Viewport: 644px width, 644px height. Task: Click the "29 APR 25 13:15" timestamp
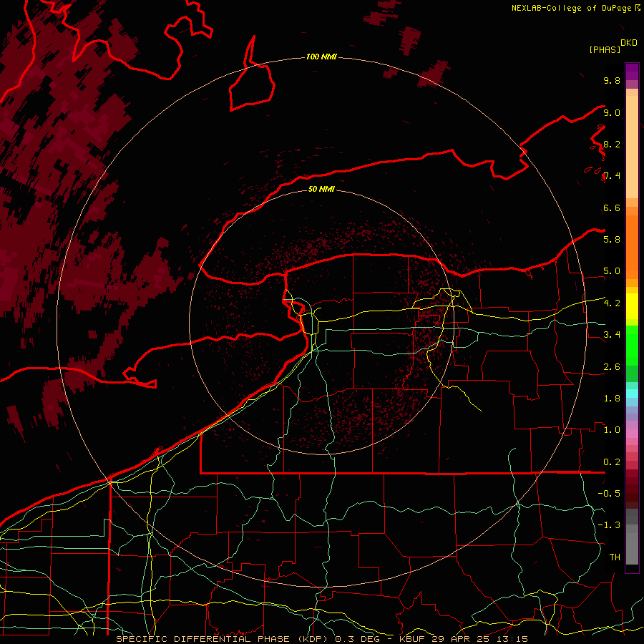pos(479,639)
